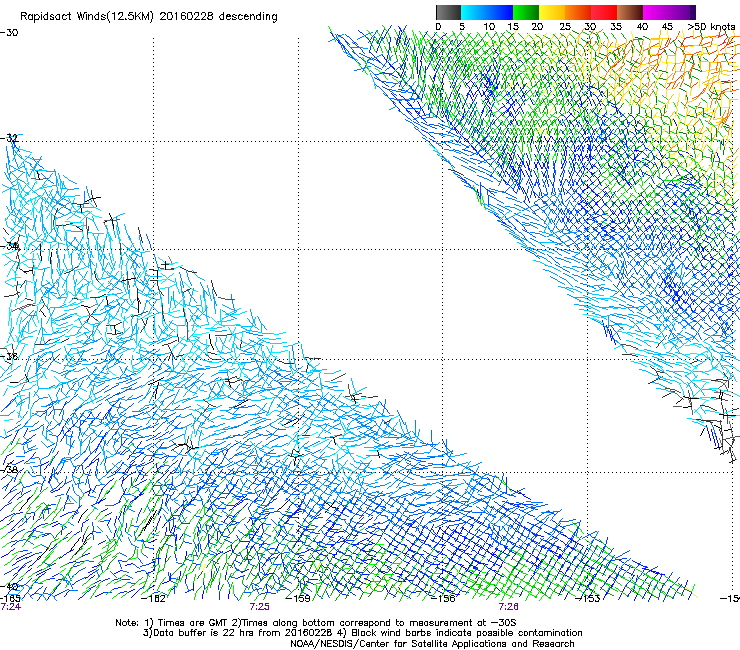This screenshot has width=740, height=650.
Task: Click the '-34' latitude axis label
Action: (x=9, y=246)
